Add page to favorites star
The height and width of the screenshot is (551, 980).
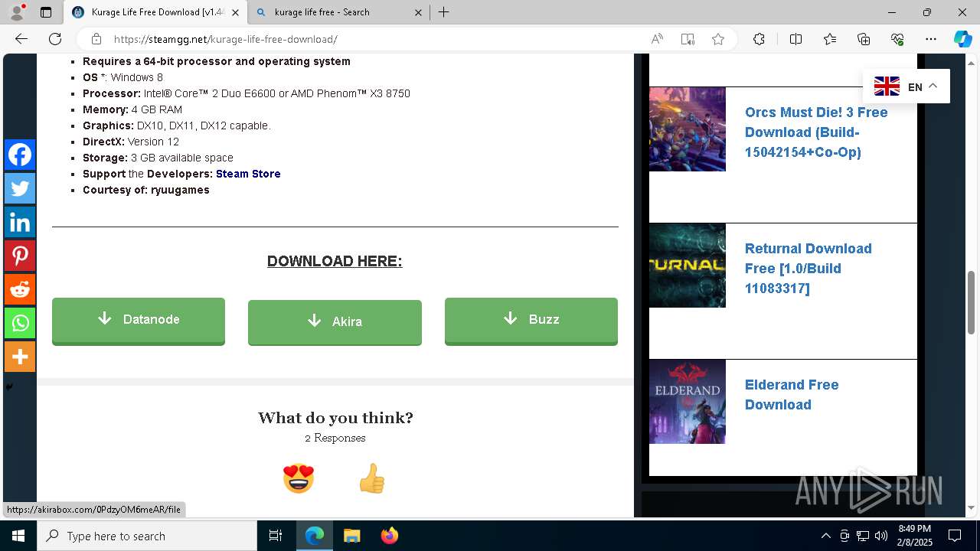(x=718, y=39)
